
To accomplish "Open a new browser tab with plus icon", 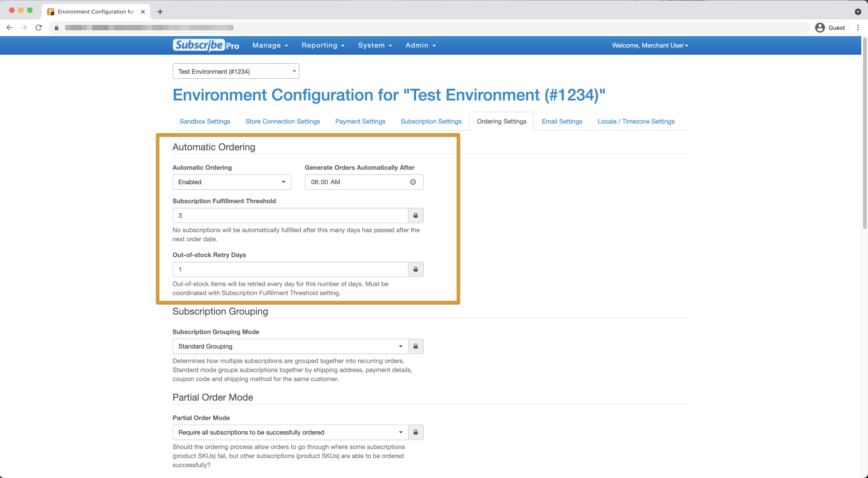I will click(160, 12).
